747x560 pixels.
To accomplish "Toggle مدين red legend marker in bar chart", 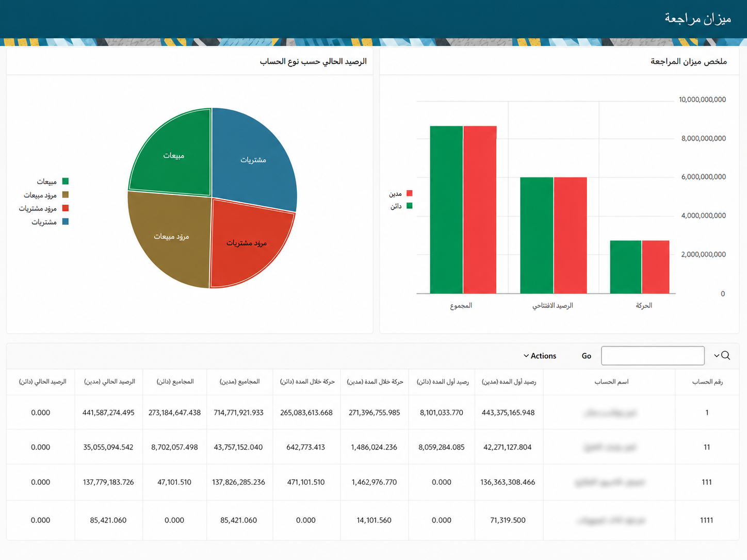I will pos(410,193).
